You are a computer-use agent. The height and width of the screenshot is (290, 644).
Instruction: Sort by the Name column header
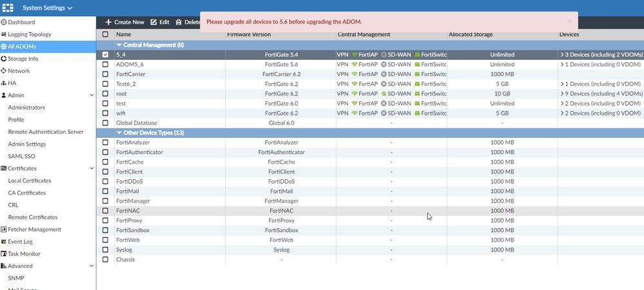[x=124, y=35]
